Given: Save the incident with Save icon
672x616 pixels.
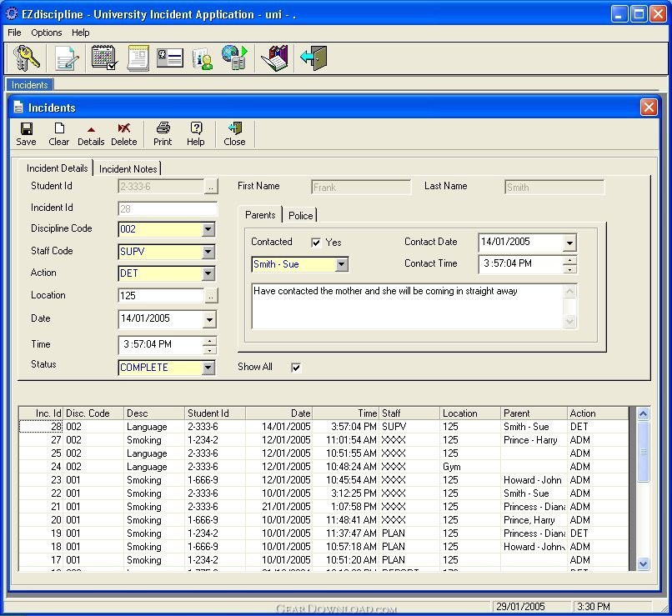Looking at the screenshot, I should coord(26,134).
